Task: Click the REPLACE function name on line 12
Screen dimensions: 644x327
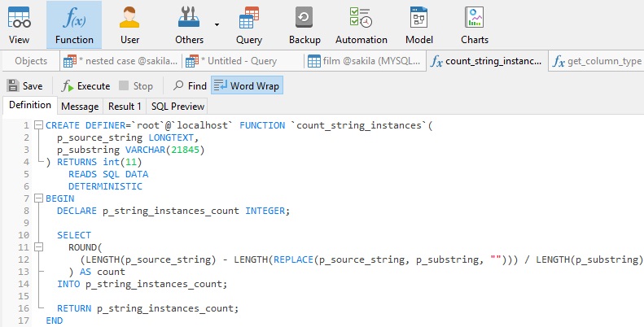Action: click(294, 259)
